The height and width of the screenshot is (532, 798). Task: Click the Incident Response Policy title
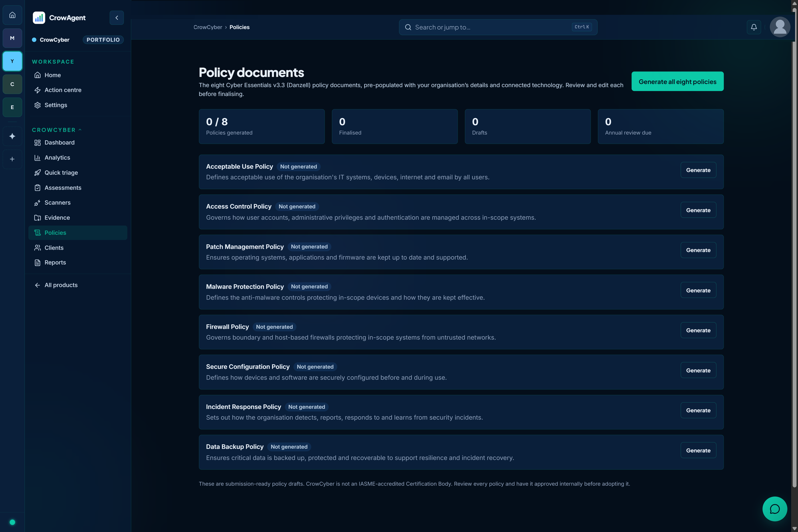pyautogui.click(x=243, y=407)
